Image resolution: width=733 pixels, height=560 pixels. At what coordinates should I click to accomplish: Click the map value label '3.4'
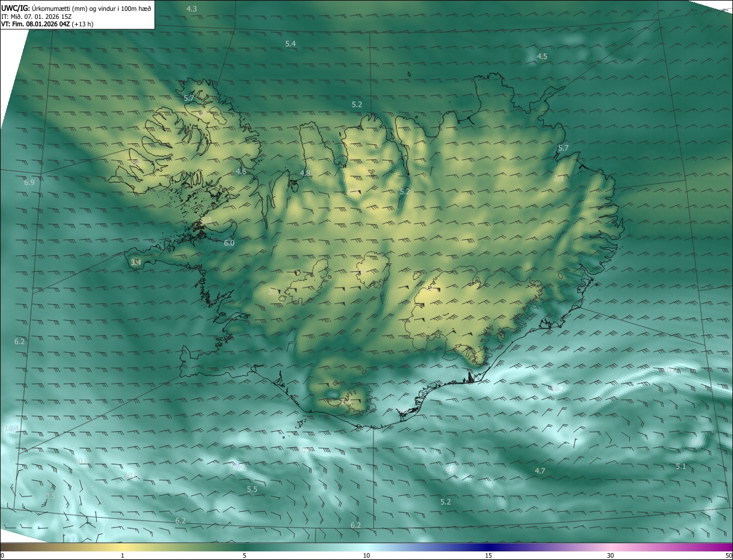click(136, 262)
